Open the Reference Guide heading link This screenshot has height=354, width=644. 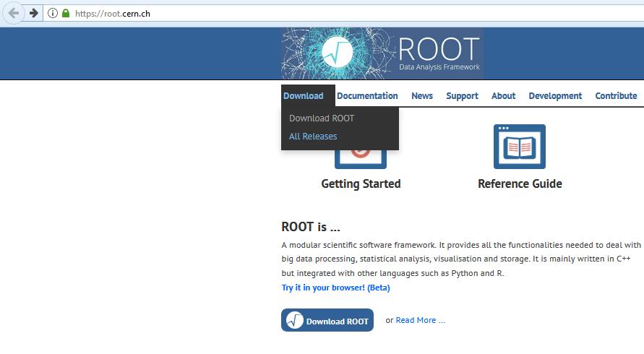[x=520, y=184]
